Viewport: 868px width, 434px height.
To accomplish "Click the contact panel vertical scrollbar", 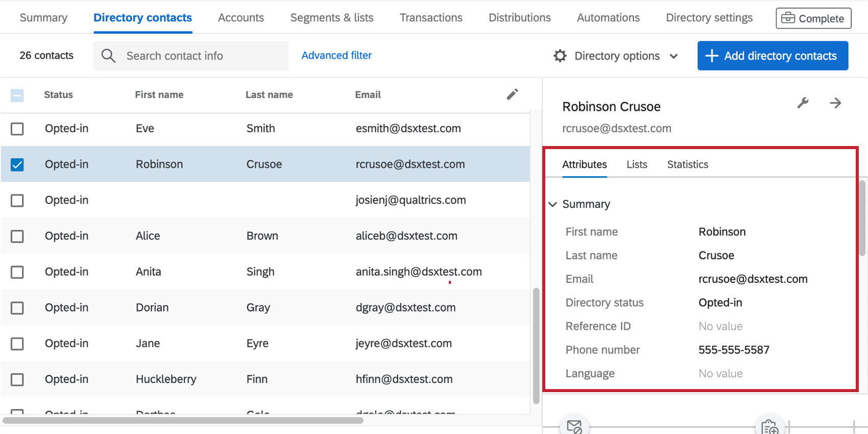I will (x=862, y=218).
